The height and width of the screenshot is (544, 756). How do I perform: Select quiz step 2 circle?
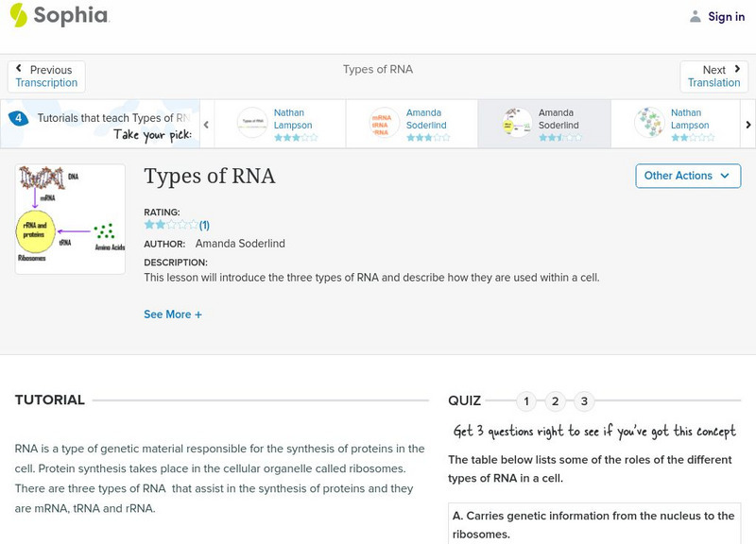pos(556,400)
